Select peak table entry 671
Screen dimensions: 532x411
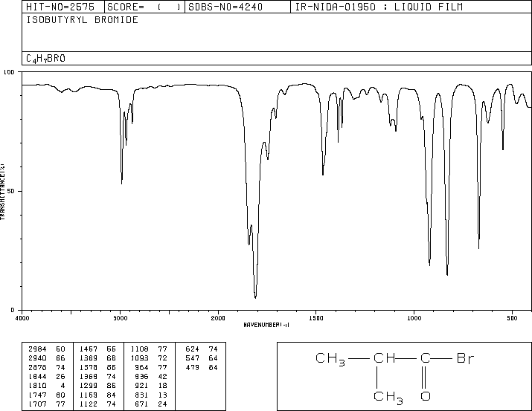[142, 404]
